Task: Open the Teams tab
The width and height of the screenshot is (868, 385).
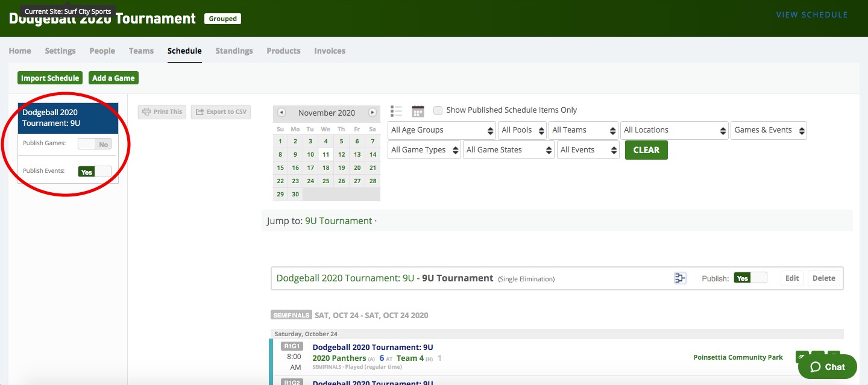Action: (141, 51)
